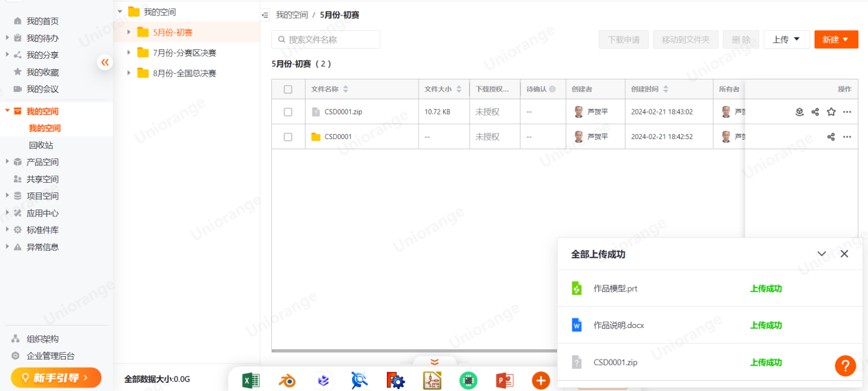Sort by 创建时间 column
The height and width of the screenshot is (391, 868).
(x=665, y=89)
